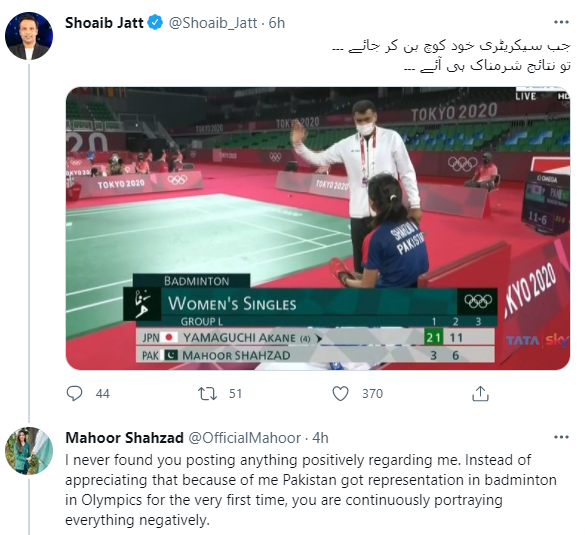Like the tweet with the heart icon
This screenshot has width=585, height=535.
click(340, 394)
